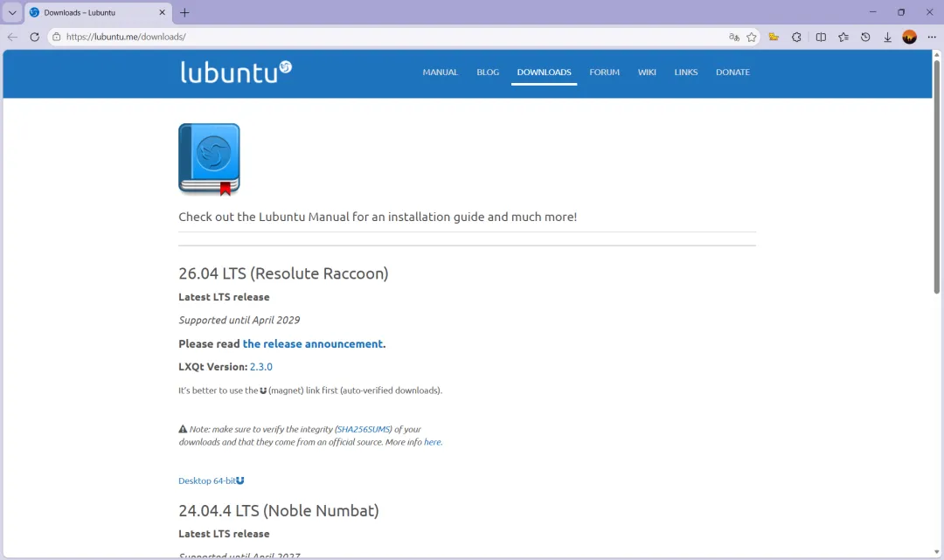Open browsing History icon
The width and height of the screenshot is (944, 560).
click(x=865, y=37)
